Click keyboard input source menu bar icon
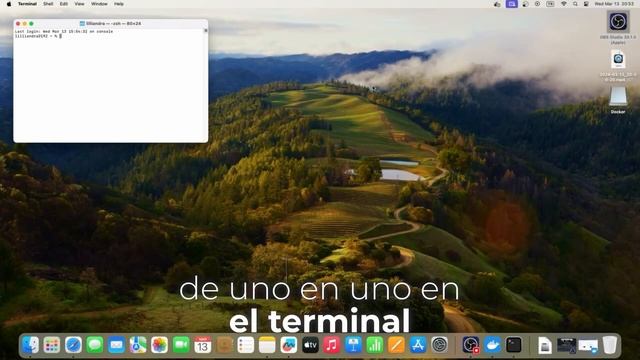640x360 pixels. [x=550, y=4]
